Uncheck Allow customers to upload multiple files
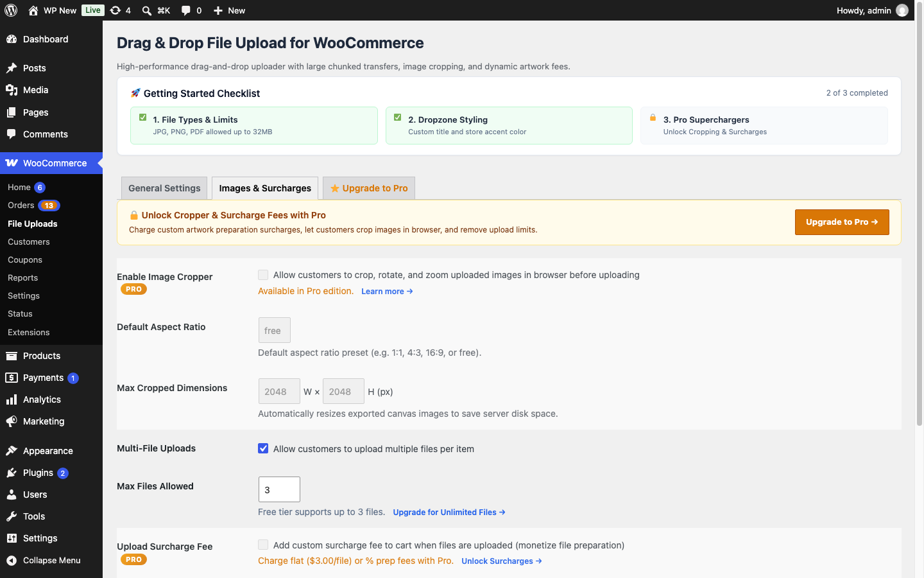Viewport: 924px width, 578px height. [263, 448]
